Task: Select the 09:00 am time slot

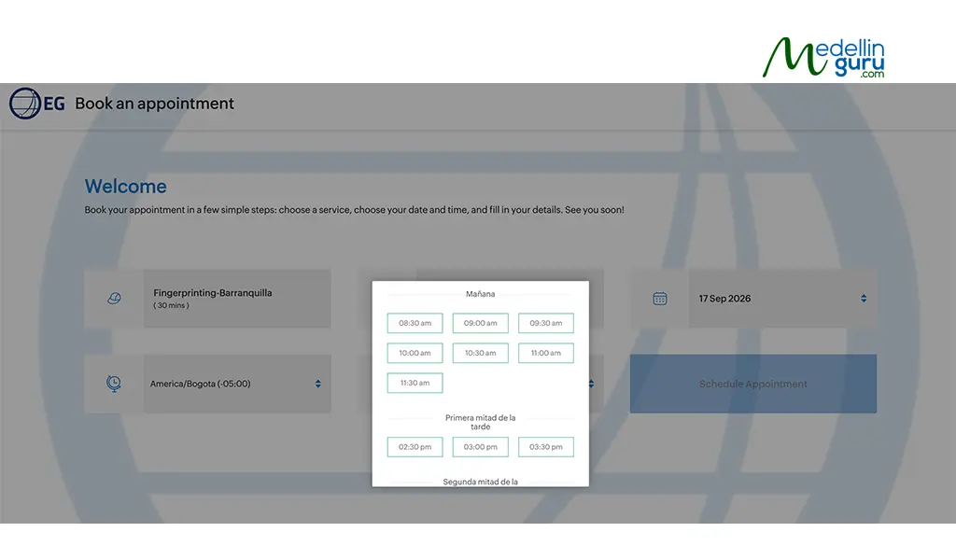Action: tap(481, 323)
